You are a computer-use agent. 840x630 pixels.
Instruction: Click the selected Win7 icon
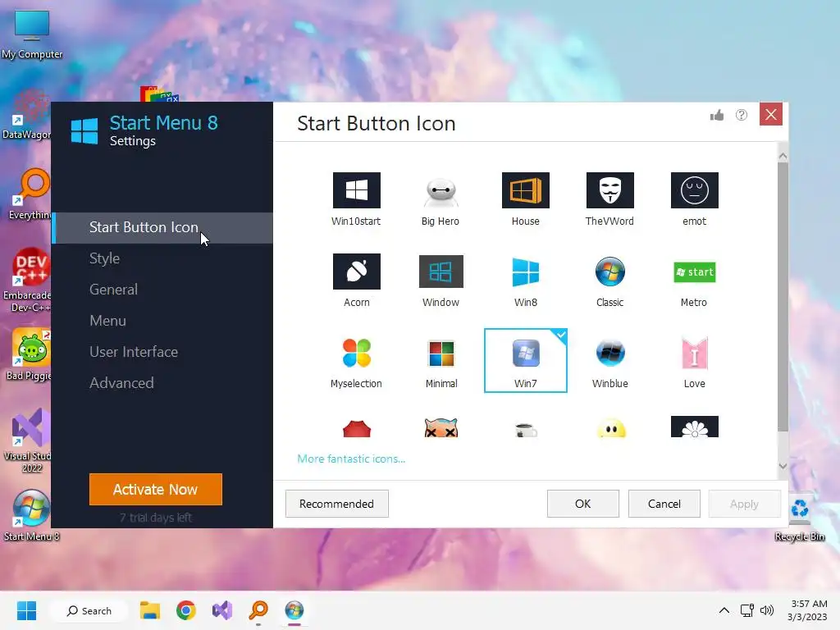(526, 361)
